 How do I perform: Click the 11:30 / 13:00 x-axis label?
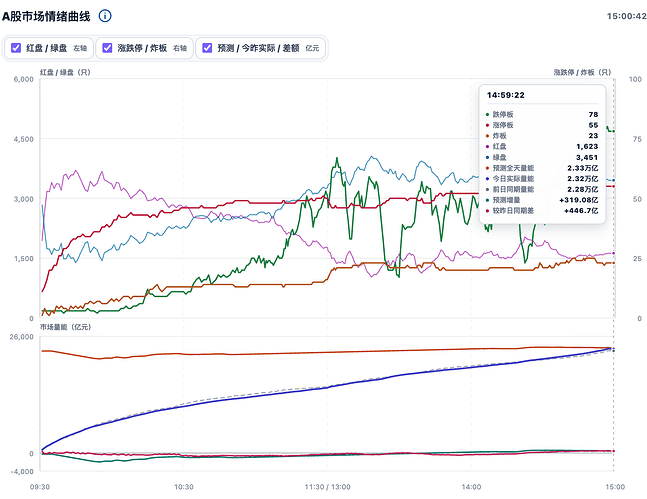328,487
